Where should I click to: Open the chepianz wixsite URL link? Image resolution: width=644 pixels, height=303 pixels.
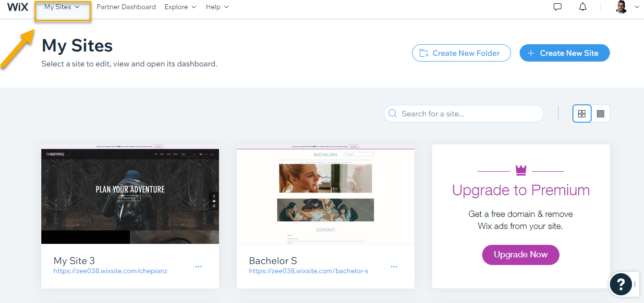click(x=110, y=271)
